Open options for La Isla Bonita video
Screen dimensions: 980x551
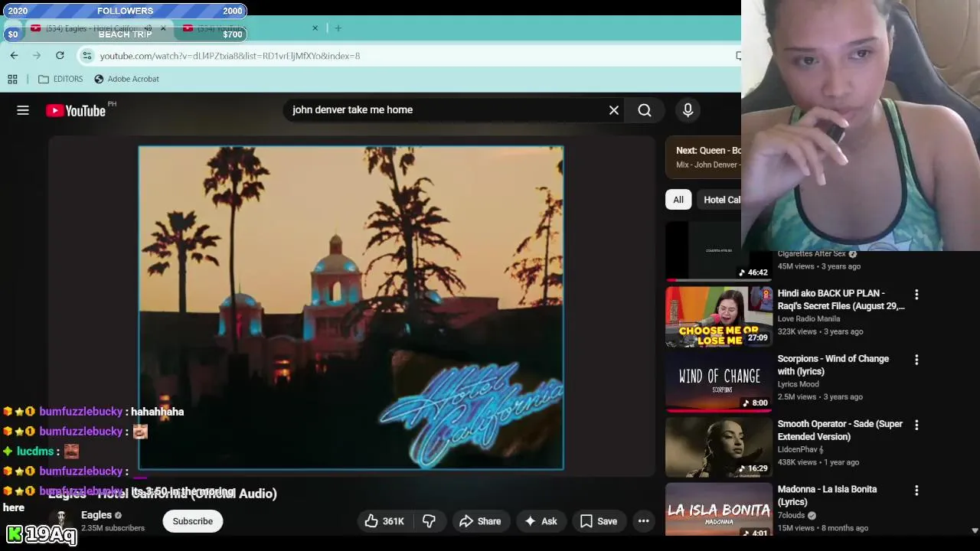tap(916, 490)
